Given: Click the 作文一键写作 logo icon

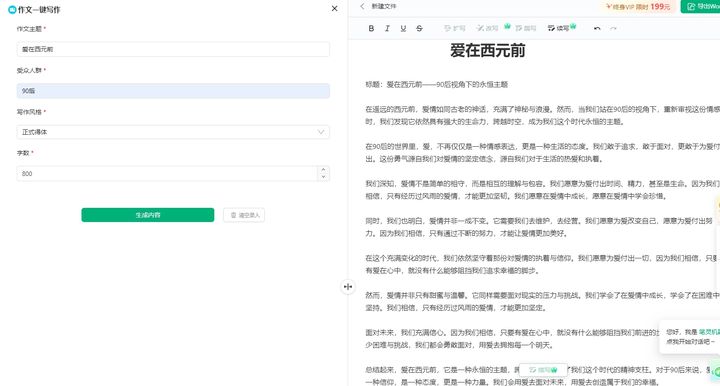Looking at the screenshot, I should click(12, 10).
